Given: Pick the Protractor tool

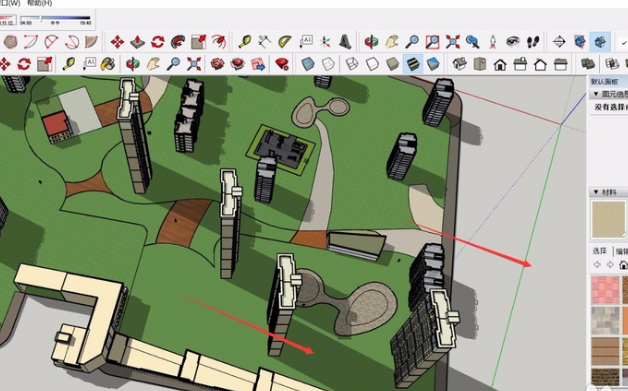Looking at the screenshot, I should [x=284, y=42].
